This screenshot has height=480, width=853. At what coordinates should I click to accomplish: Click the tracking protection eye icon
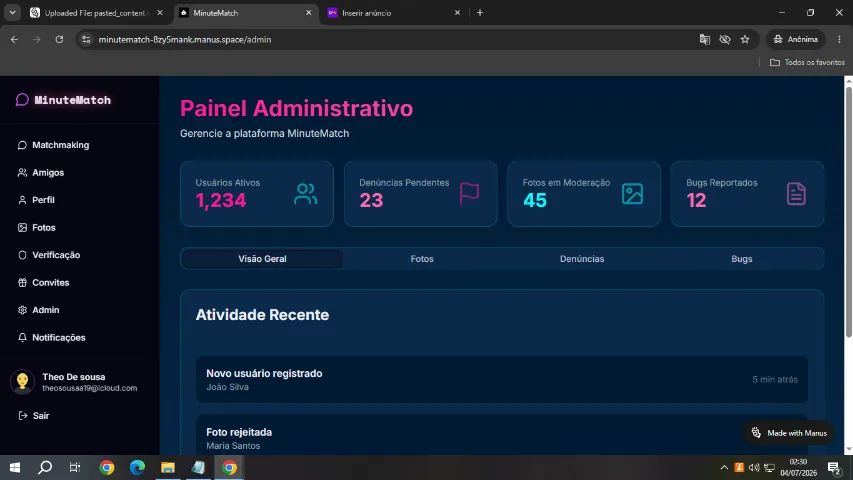click(725, 40)
